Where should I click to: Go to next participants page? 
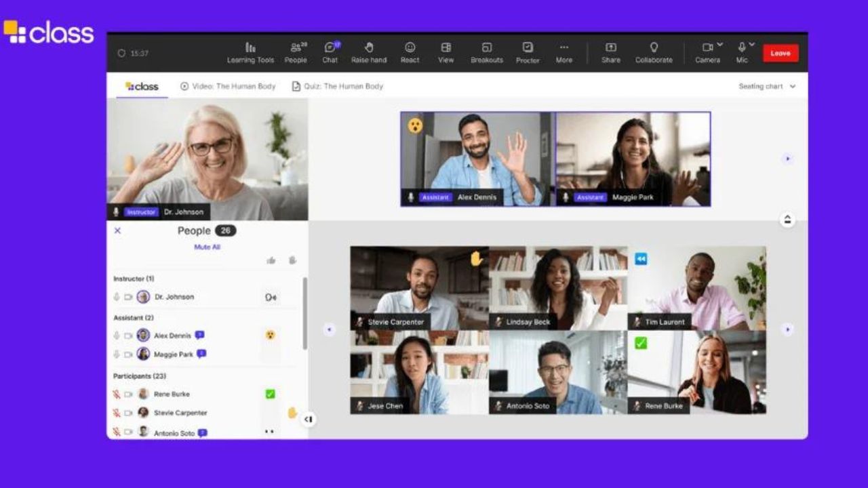coord(787,329)
